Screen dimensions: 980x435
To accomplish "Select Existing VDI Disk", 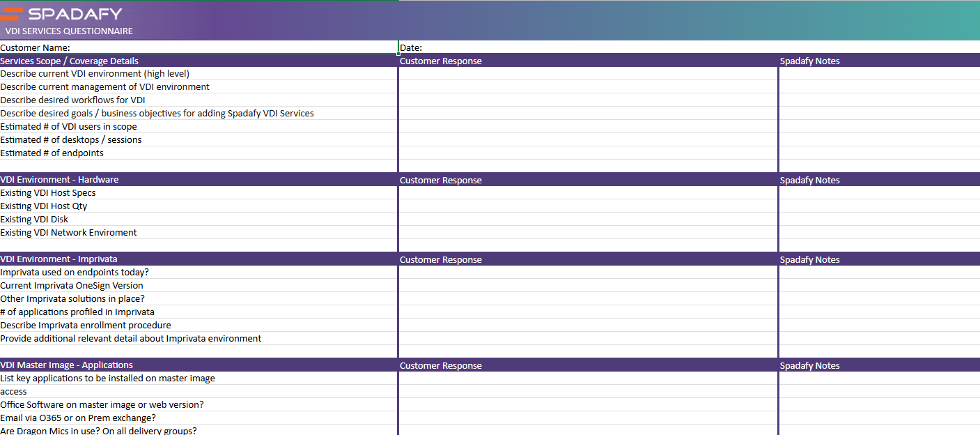I will coord(199,219).
